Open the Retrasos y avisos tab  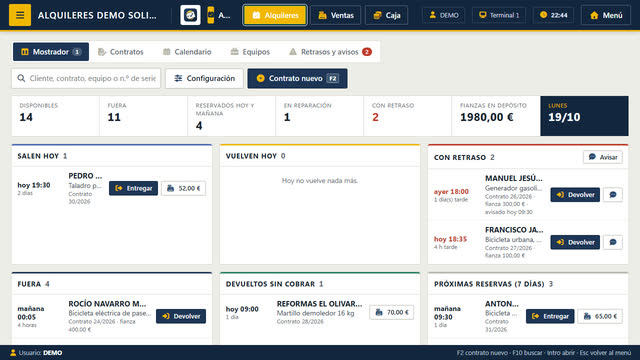tap(330, 52)
